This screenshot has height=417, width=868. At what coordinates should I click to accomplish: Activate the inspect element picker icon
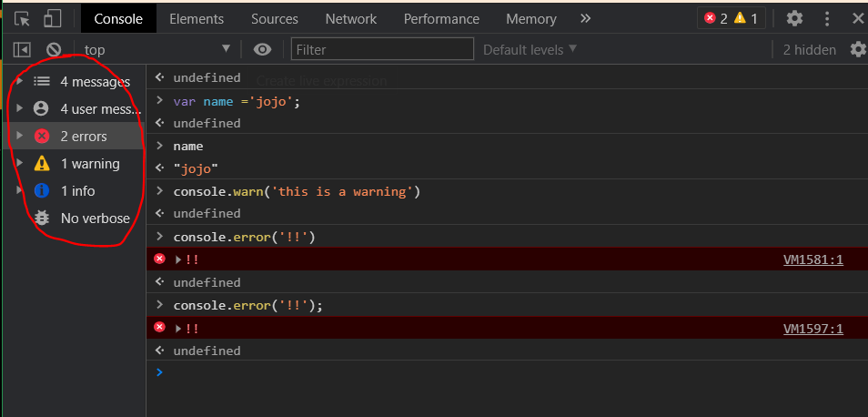pos(23,18)
